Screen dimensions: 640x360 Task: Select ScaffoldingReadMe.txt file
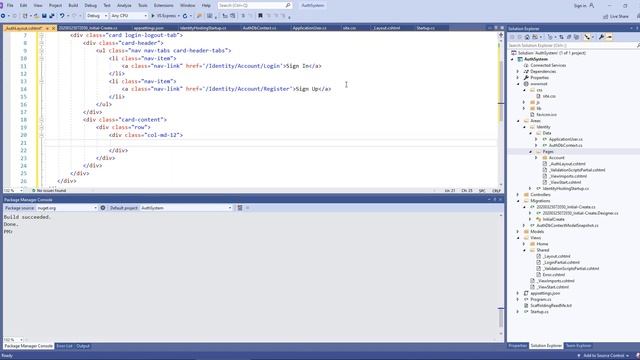point(551,305)
